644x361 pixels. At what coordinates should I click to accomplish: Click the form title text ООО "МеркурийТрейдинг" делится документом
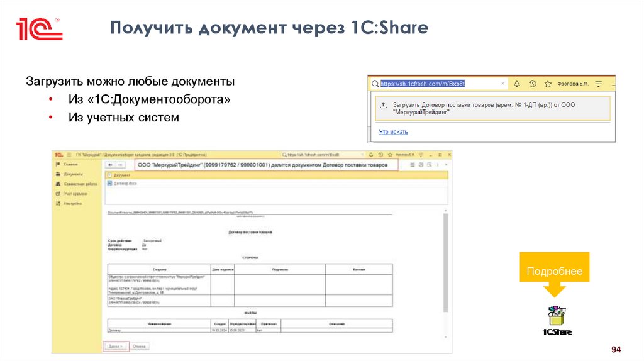pyautogui.click(x=262, y=165)
